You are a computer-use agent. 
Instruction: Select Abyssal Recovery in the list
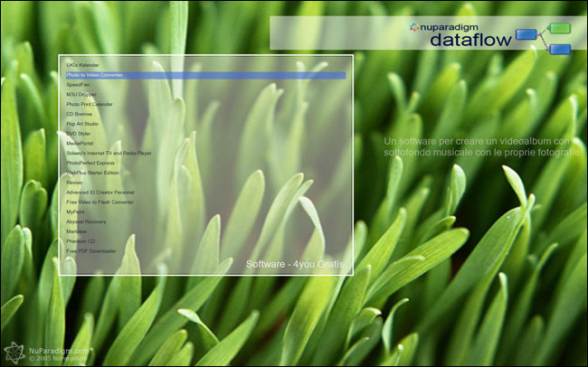[x=86, y=221]
